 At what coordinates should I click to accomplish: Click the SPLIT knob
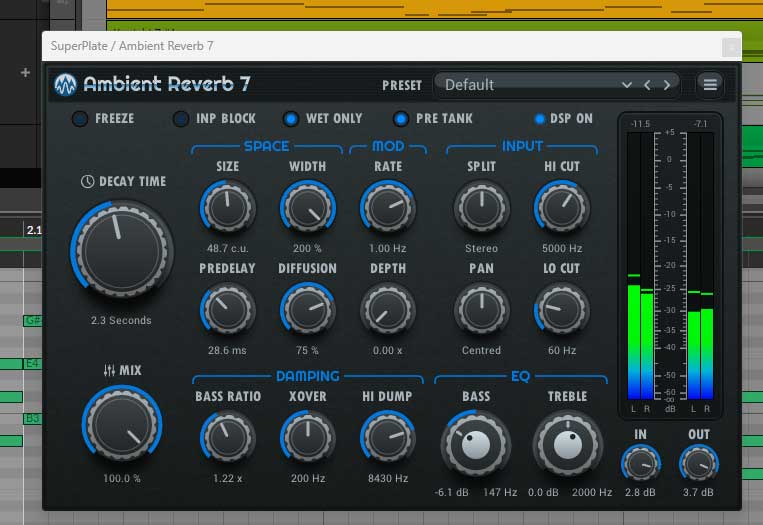481,207
